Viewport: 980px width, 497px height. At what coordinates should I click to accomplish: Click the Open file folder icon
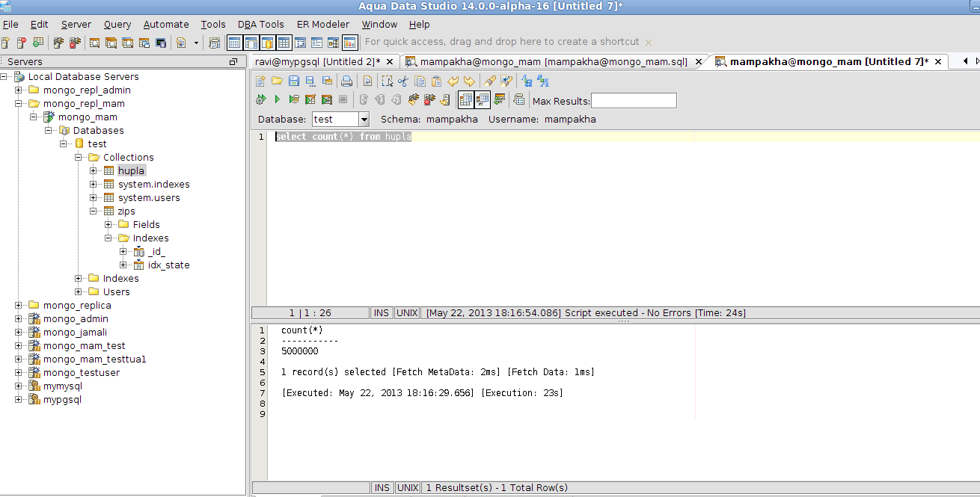tap(277, 81)
